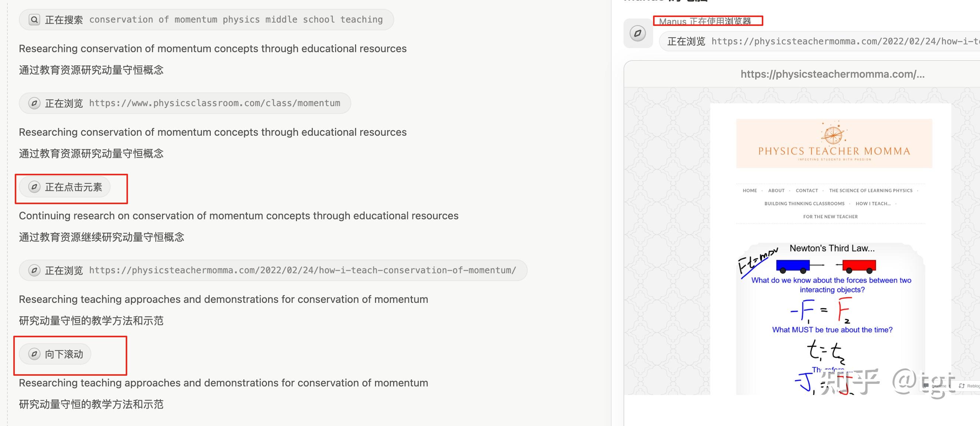Open the conservation of momentum search step
Viewport: 980px width, 426px height.
coord(206,20)
